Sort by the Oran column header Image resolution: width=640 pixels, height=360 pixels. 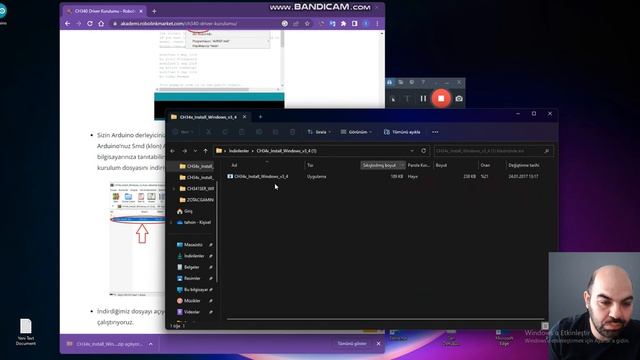pos(491,165)
